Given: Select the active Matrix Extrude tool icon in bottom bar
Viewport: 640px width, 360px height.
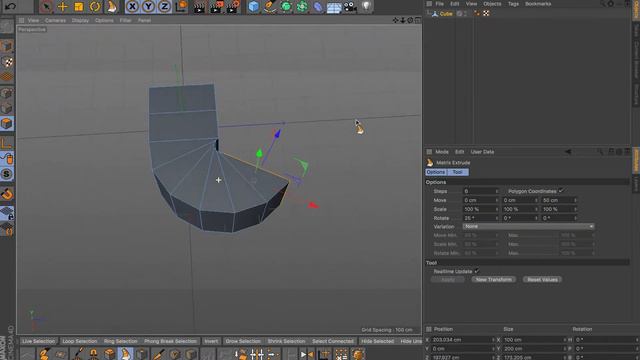Looking at the screenshot, I should coord(125,353).
